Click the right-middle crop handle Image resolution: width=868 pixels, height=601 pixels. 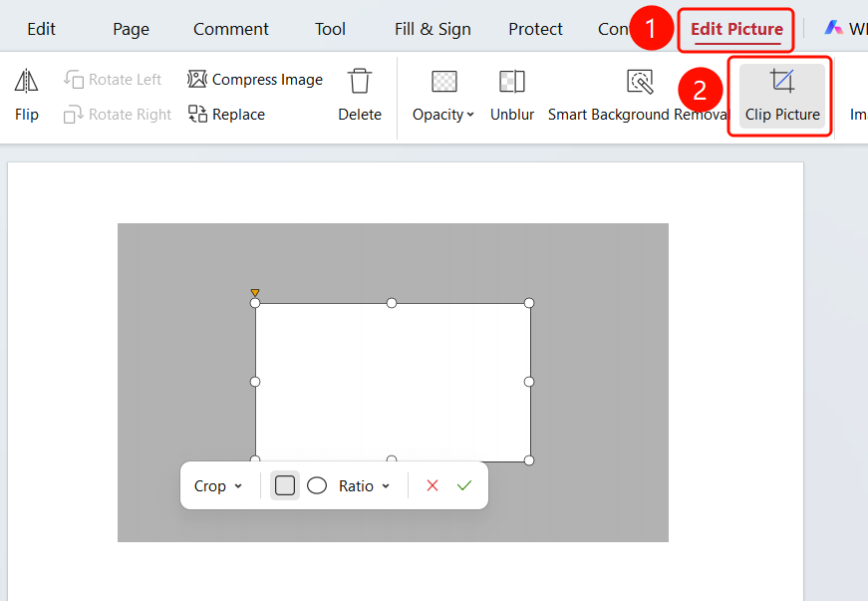click(x=529, y=382)
